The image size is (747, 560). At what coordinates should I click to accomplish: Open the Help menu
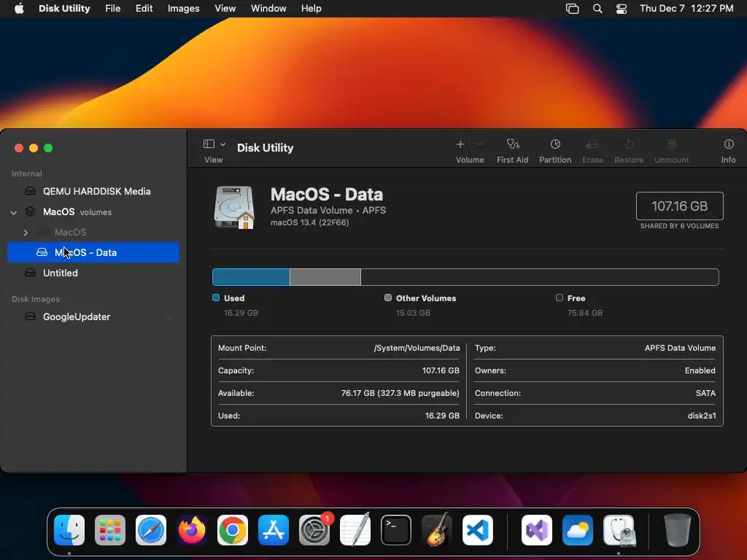[x=311, y=9]
